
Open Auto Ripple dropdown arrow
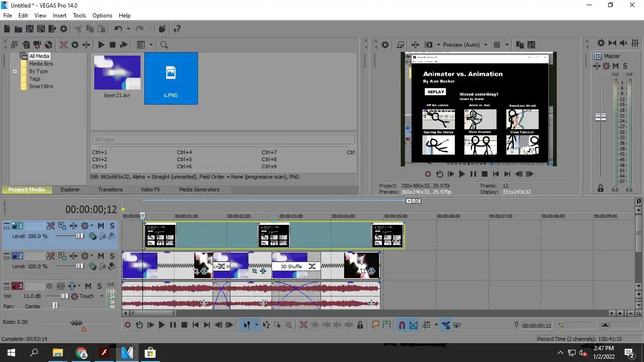(436, 325)
